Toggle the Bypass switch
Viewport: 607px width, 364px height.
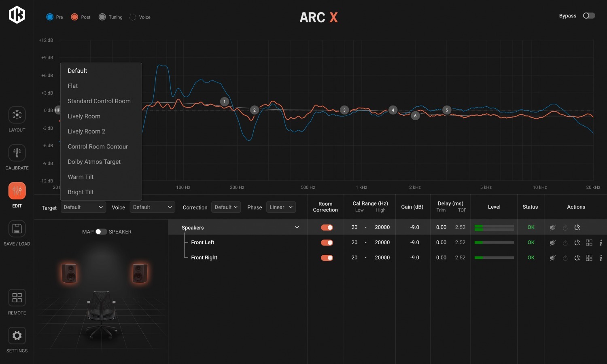pyautogui.click(x=589, y=16)
